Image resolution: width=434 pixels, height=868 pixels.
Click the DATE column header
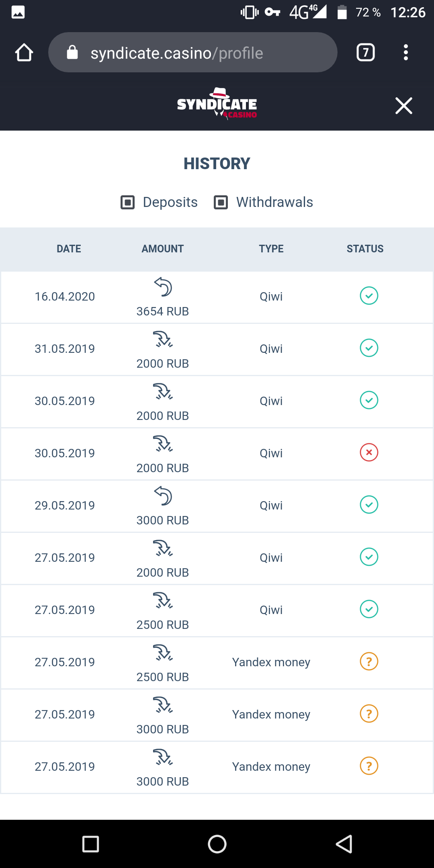(x=69, y=249)
